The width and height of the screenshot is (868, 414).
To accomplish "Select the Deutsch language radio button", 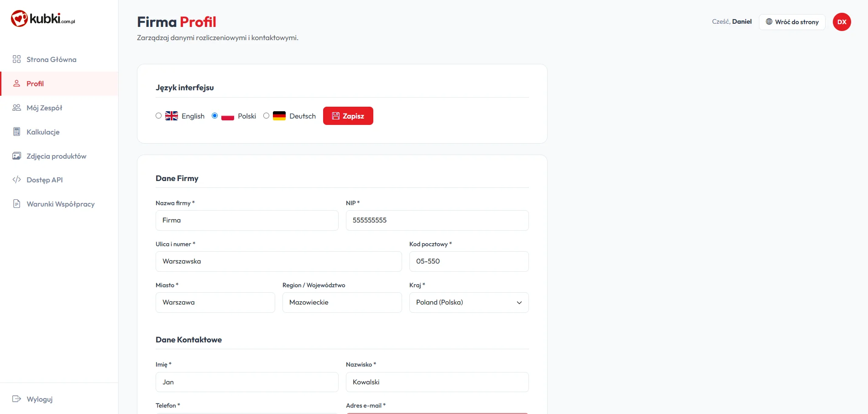I will coord(266,116).
